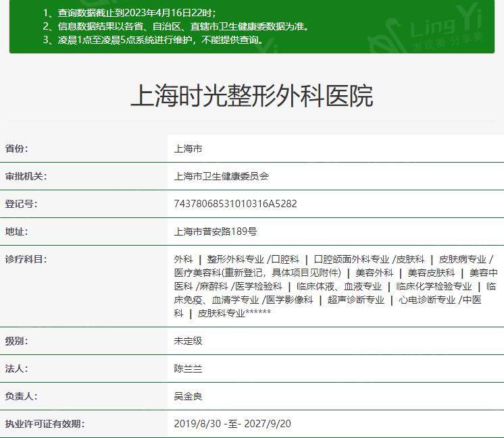Screen dimensions: 504x438
Task: Click the 执业许可证有效期 label
Action: pos(45,424)
